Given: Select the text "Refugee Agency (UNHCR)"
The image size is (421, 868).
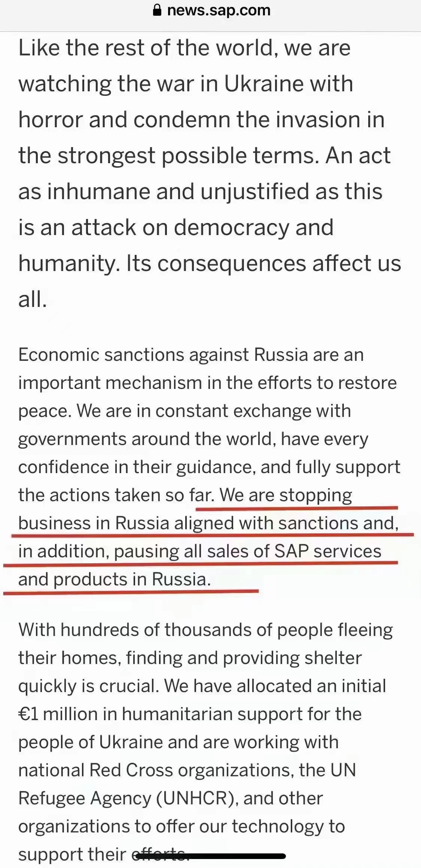Looking at the screenshot, I should pos(128,798).
